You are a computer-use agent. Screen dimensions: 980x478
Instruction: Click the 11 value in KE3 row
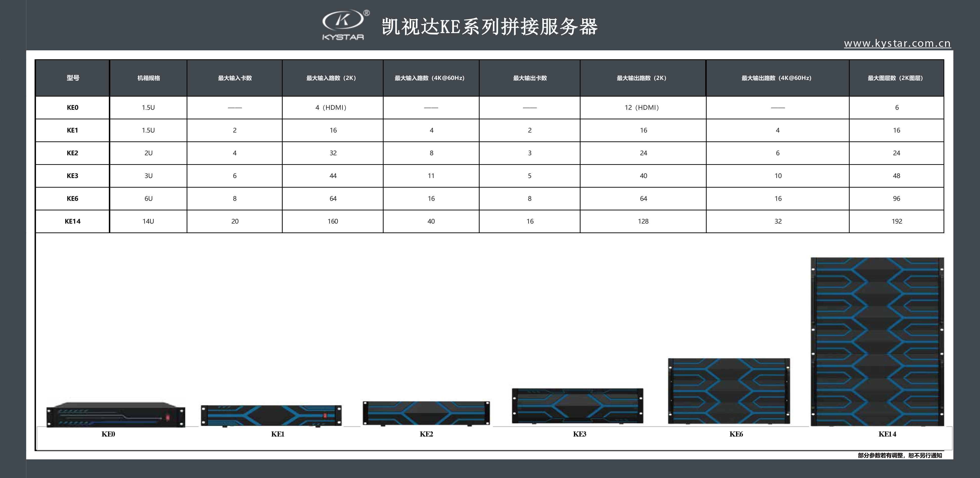(431, 176)
